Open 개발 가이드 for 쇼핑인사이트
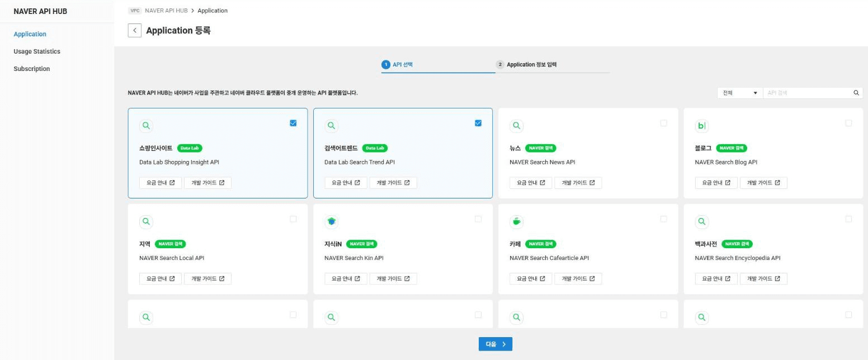The width and height of the screenshot is (868, 360). (207, 183)
